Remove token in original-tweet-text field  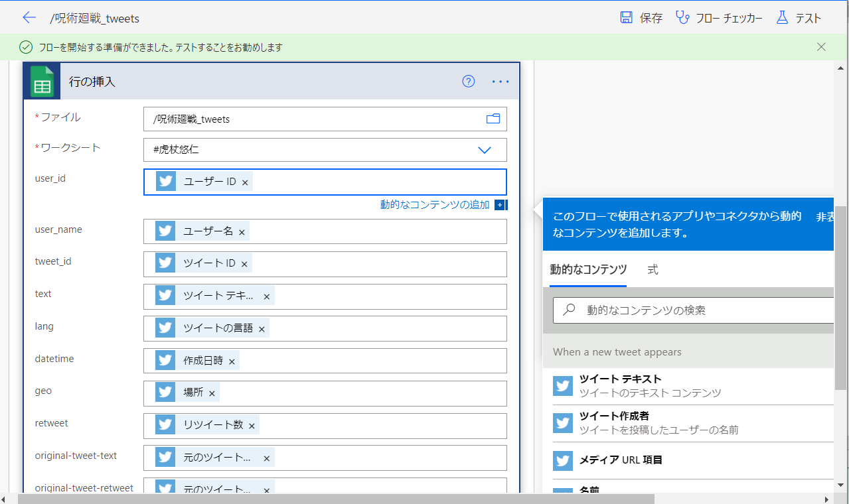267,458
